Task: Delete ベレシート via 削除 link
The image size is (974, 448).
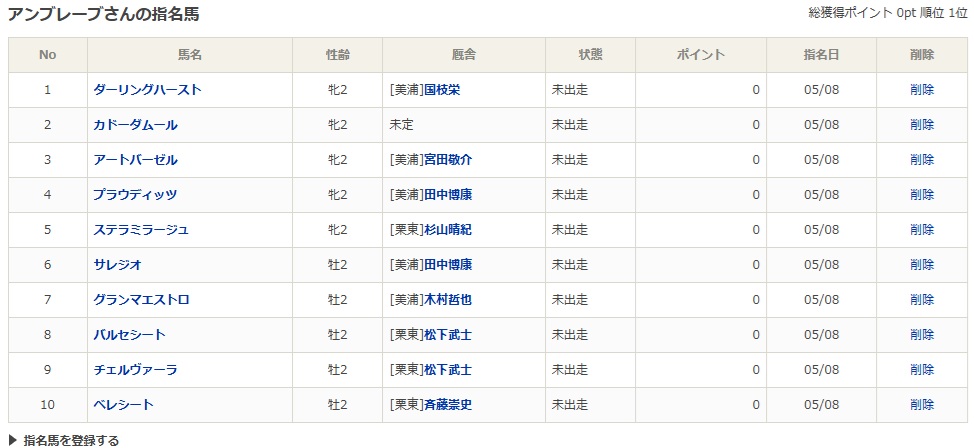Action: [x=922, y=405]
